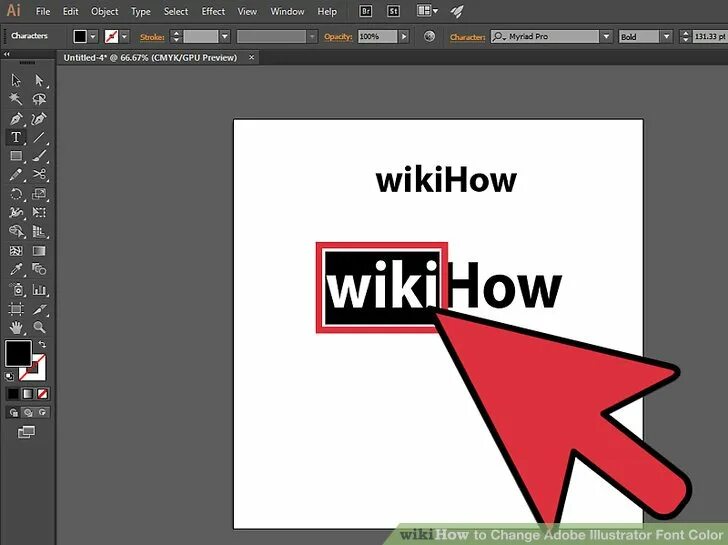This screenshot has height=545, width=728.
Task: Choose the Artboard tool
Action: 16,309
